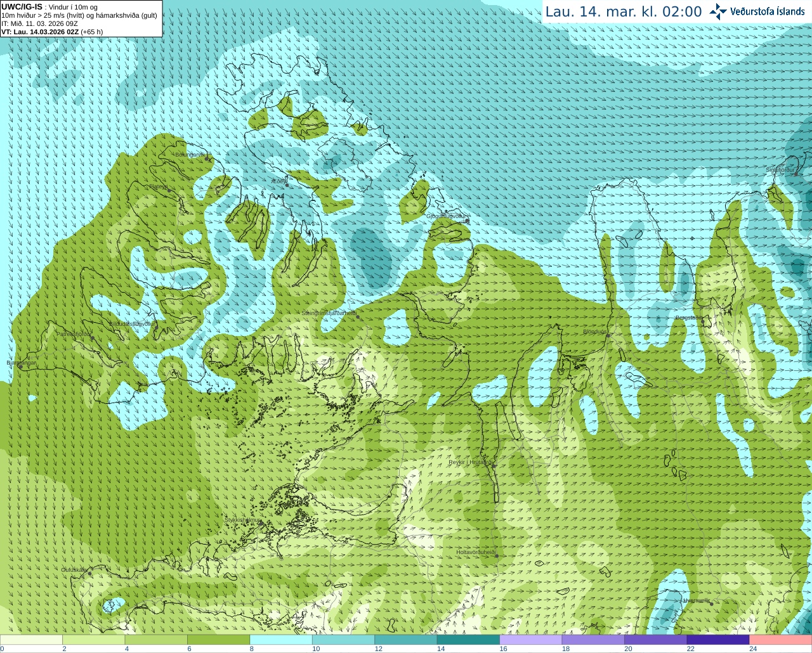Click the above 24 m/s pink legend swatch
The image size is (812, 653).
point(781,640)
